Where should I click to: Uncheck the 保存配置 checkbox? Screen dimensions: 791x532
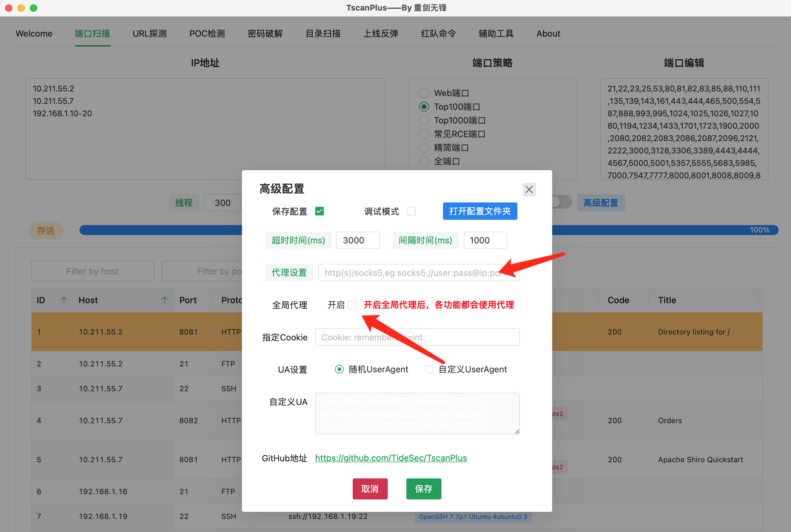[319, 211]
